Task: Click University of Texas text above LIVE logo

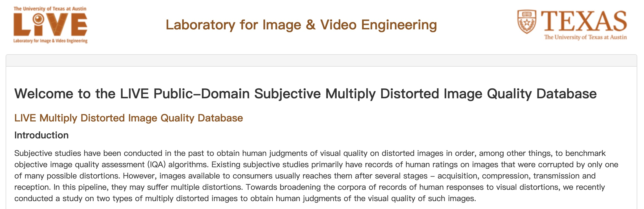Action: [50, 9]
